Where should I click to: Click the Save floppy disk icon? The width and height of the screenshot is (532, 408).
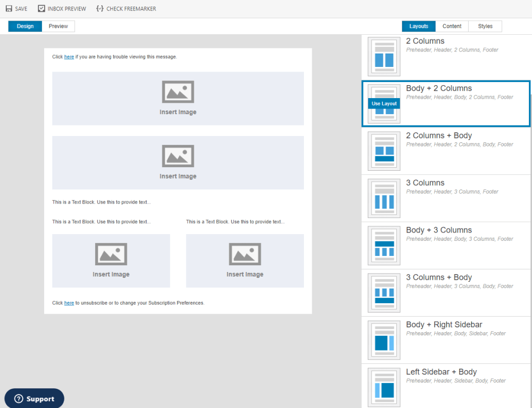(x=9, y=9)
